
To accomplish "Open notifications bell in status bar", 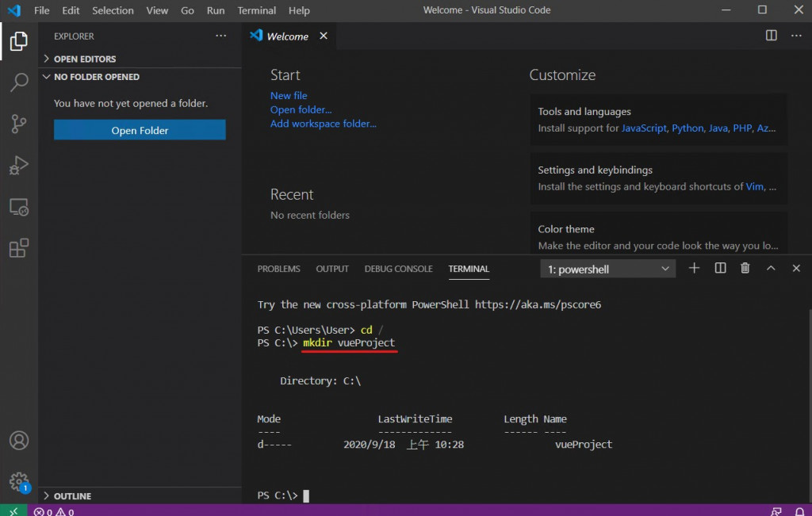I will point(799,511).
